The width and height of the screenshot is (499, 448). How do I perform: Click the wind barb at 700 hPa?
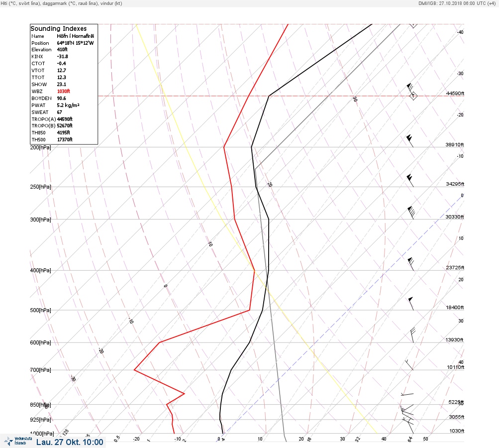(x=409, y=365)
